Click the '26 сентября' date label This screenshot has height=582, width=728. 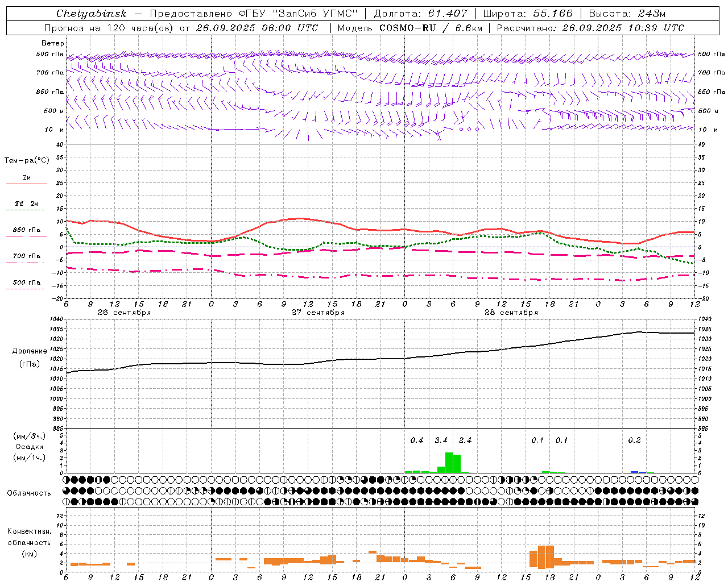(124, 312)
